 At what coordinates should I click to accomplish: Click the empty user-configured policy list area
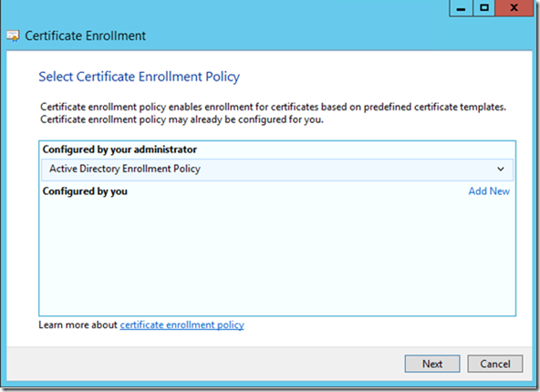coord(277,256)
